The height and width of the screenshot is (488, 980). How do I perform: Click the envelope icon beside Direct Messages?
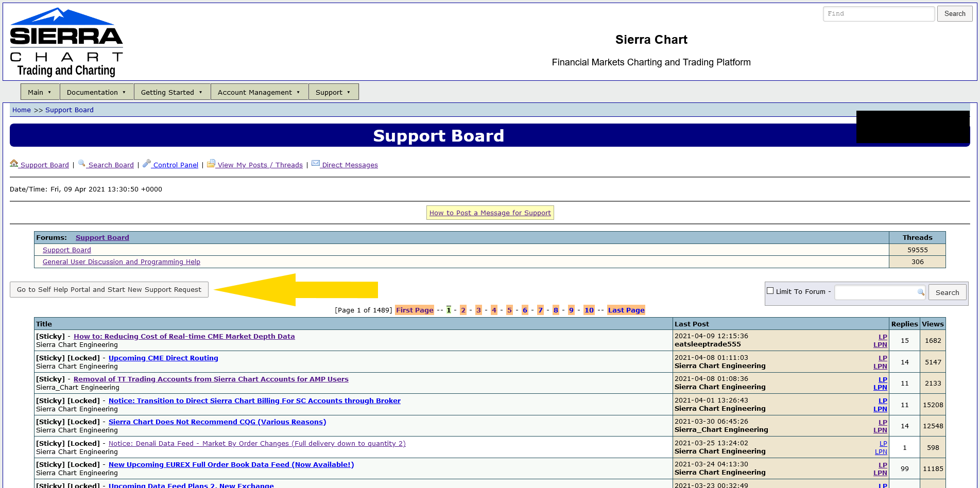pos(316,163)
